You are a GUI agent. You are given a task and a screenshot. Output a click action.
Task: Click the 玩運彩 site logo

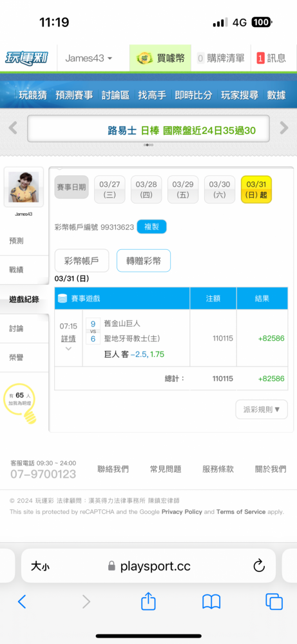pos(26,58)
